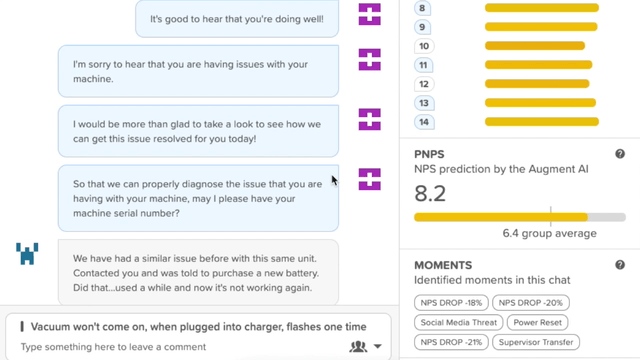This screenshot has height=360, width=640.
Task: Select message number 14 in the list
Action: coord(424,122)
